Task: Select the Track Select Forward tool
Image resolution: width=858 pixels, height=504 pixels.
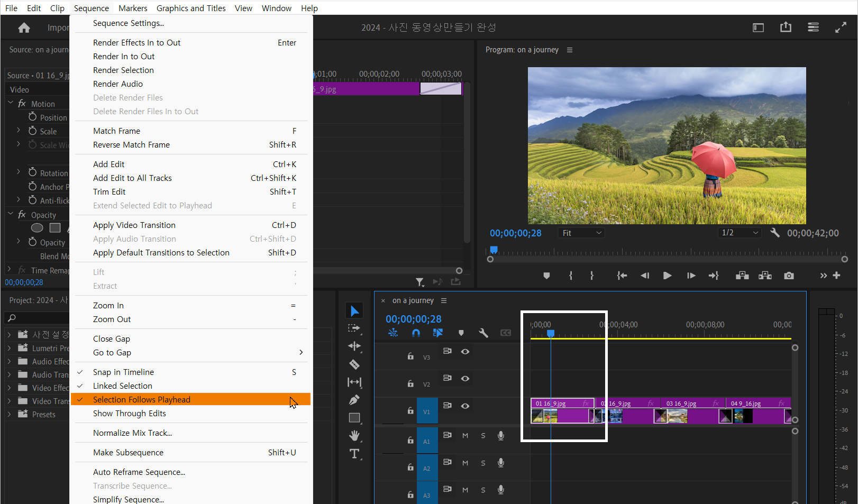Action: 354,328
